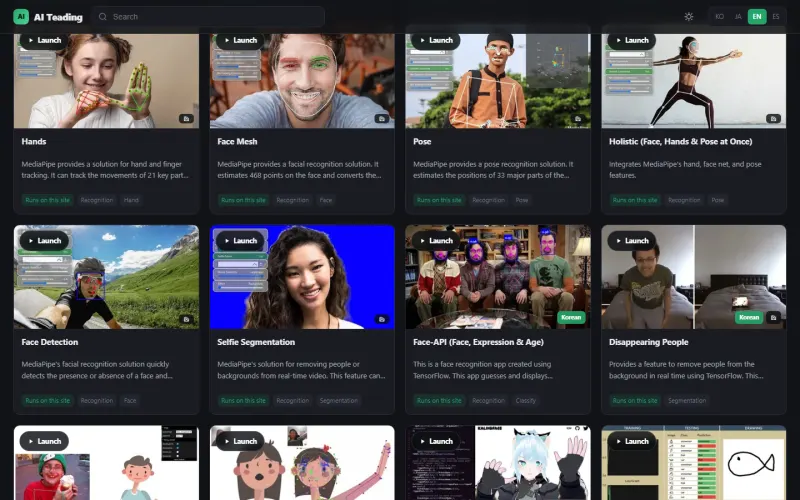
Task: Click the Pose tag on Pose card
Action: pyautogui.click(x=521, y=200)
